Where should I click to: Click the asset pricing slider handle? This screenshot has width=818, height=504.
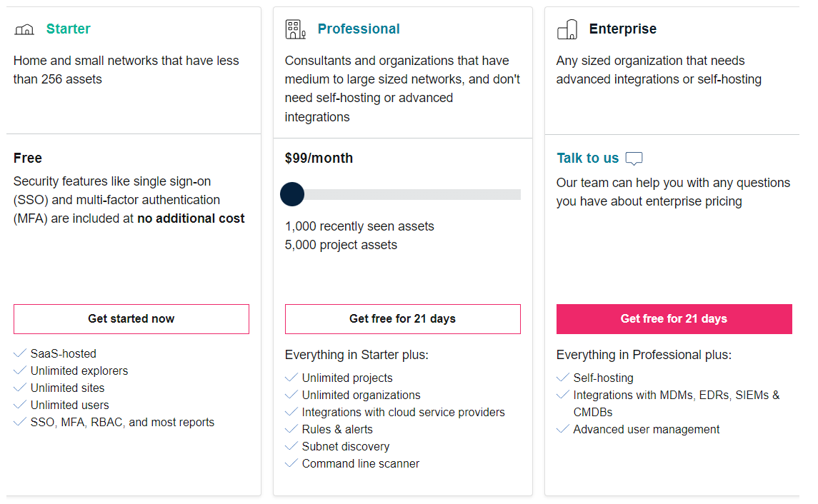(292, 194)
